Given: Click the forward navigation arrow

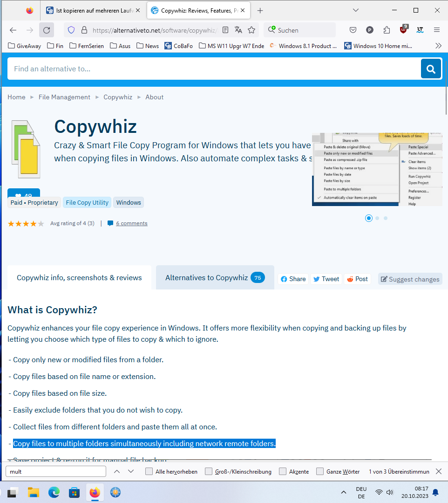Looking at the screenshot, I should pyautogui.click(x=30, y=30).
